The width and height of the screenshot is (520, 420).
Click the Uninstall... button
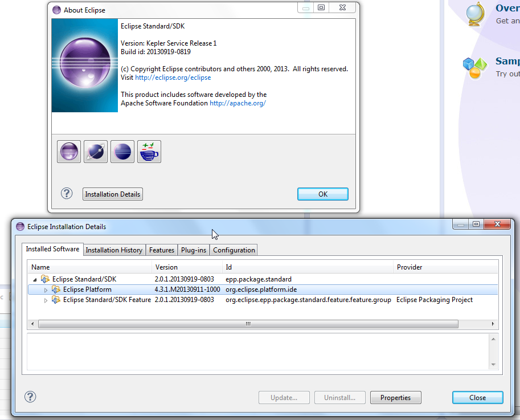pyautogui.click(x=340, y=397)
